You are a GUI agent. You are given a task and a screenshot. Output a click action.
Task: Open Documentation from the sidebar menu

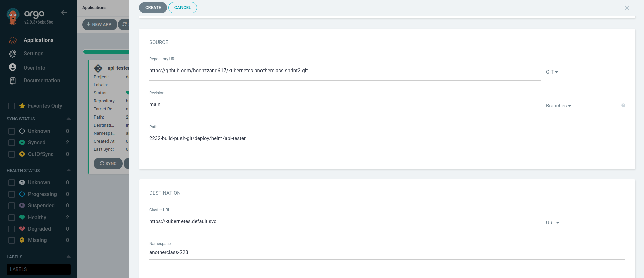(42, 81)
